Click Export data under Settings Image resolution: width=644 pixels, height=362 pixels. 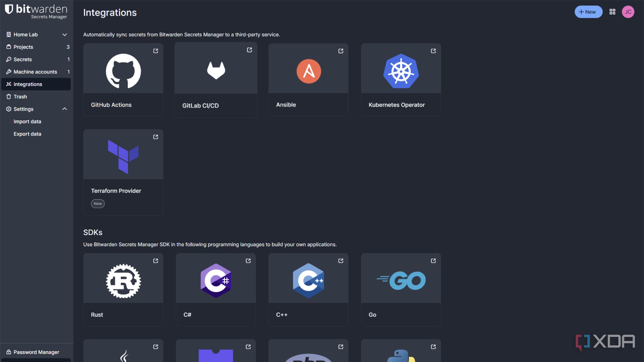click(27, 134)
